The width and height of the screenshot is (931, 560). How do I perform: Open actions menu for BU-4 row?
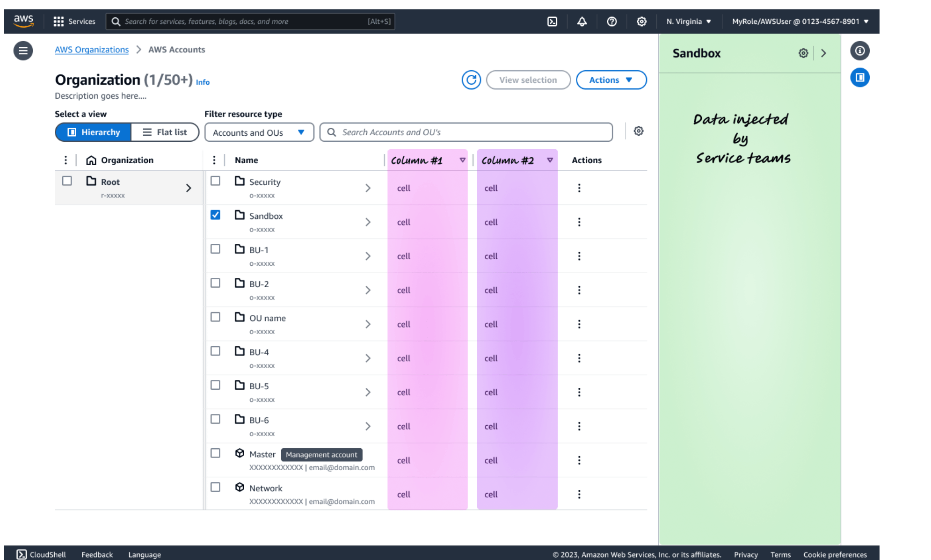point(579,358)
